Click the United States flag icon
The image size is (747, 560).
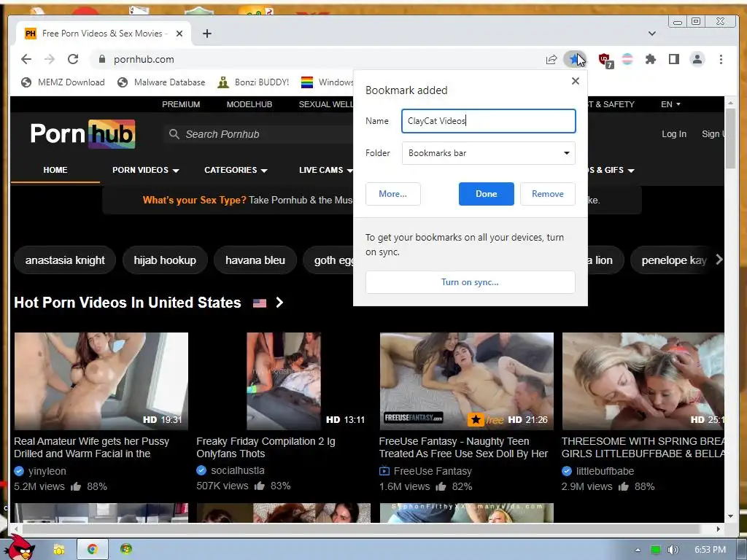pos(260,303)
